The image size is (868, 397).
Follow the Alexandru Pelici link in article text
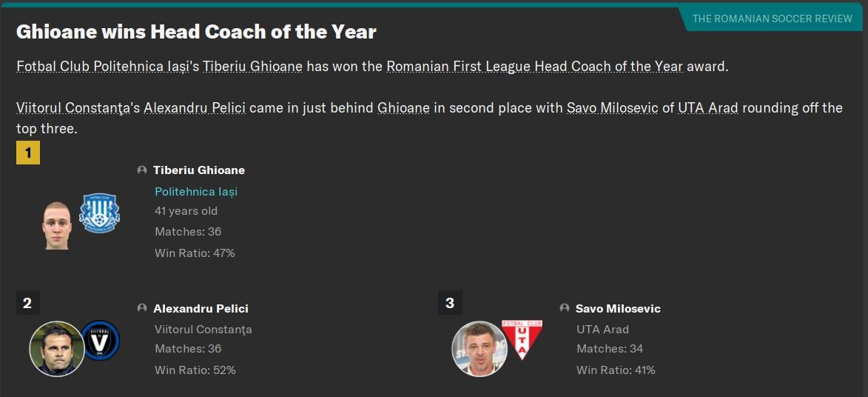(195, 107)
